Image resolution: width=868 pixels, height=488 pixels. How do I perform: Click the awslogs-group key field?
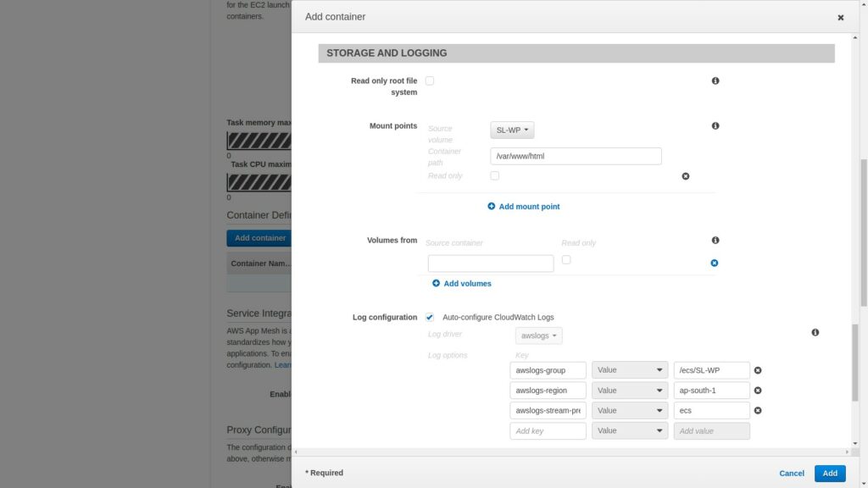tap(548, 370)
